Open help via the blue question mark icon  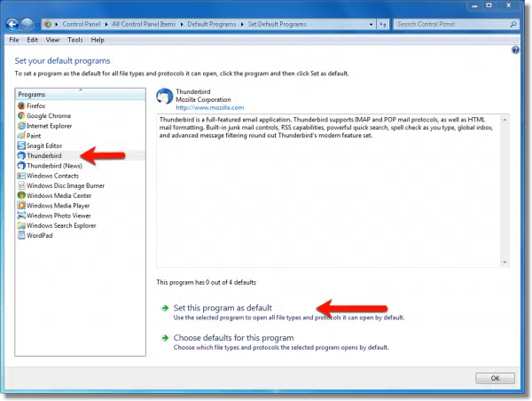[515, 51]
